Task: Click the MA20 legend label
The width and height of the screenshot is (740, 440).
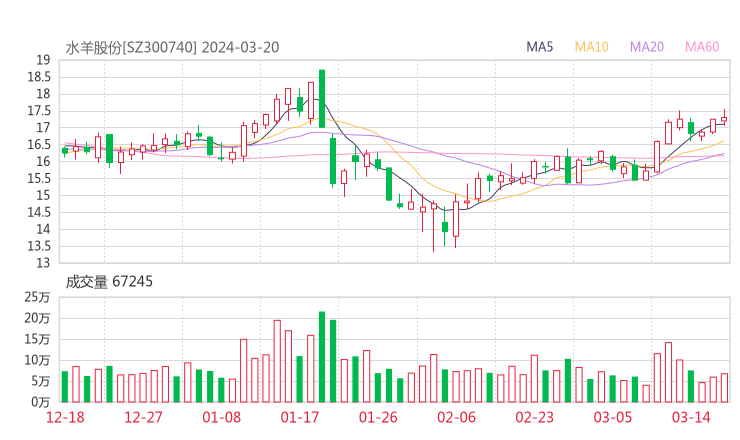Action: click(647, 47)
